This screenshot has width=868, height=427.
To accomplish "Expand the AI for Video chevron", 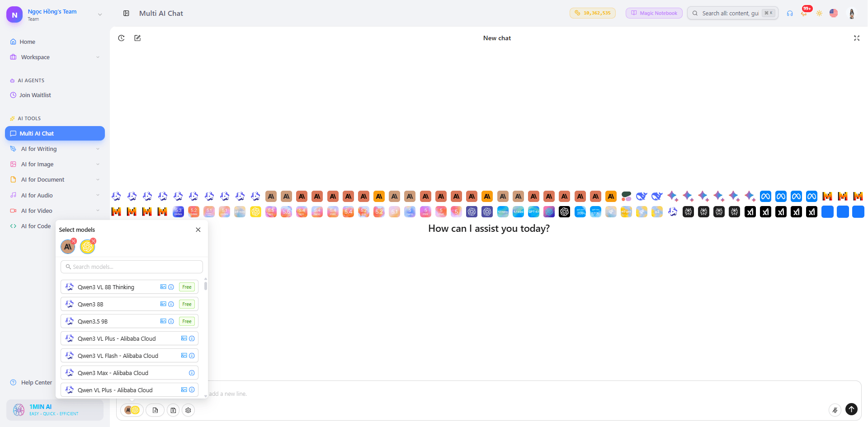I will 98,211.
